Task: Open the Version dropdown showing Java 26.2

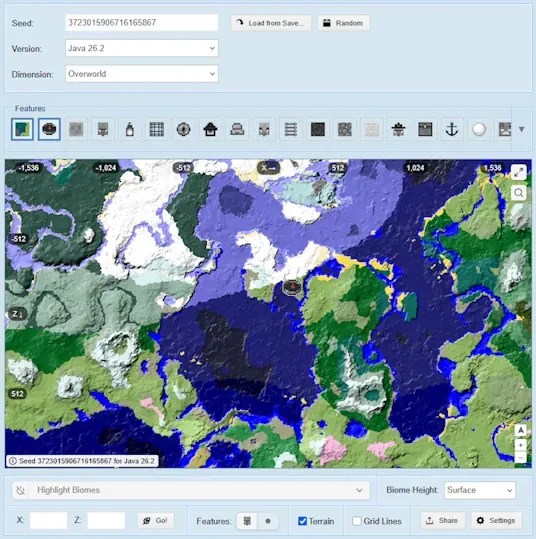Action: (x=142, y=48)
